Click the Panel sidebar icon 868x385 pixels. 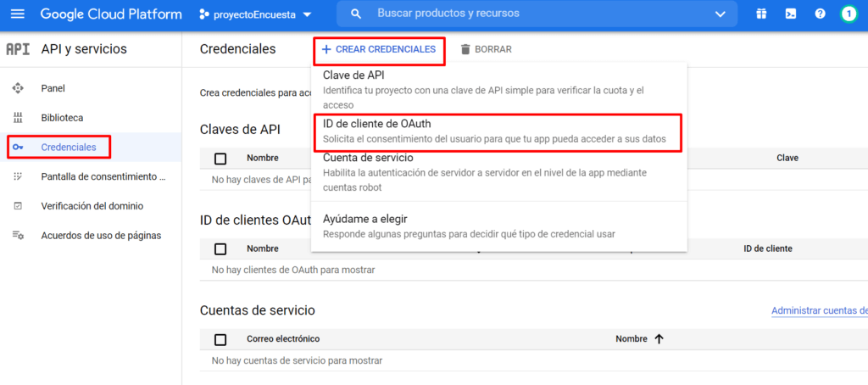click(18, 88)
